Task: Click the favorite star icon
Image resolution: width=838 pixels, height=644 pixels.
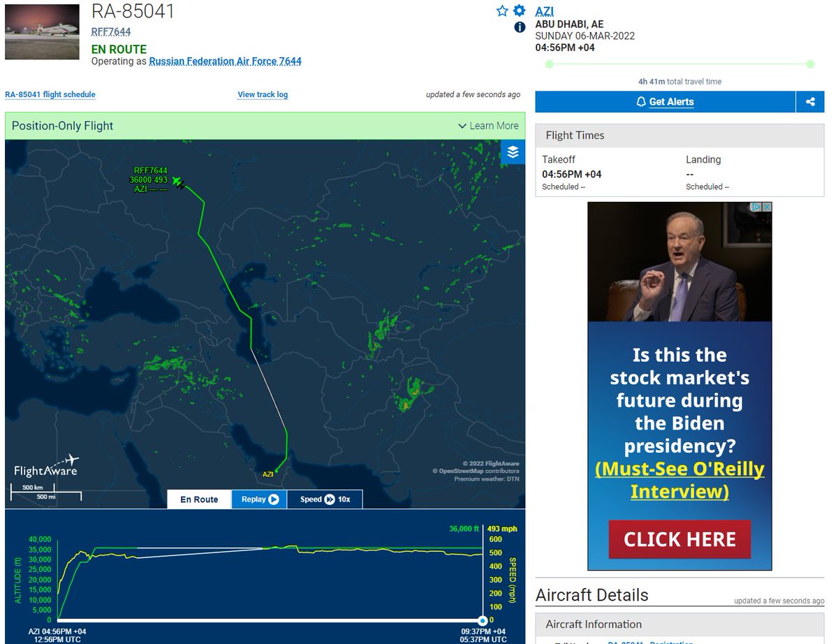Action: click(502, 10)
